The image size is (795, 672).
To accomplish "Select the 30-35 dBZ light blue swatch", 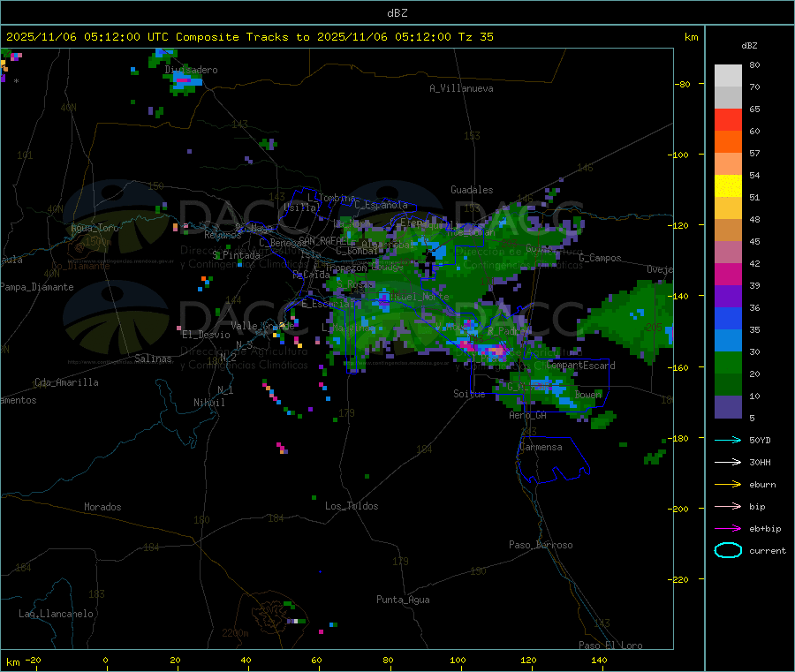I will click(x=728, y=341).
